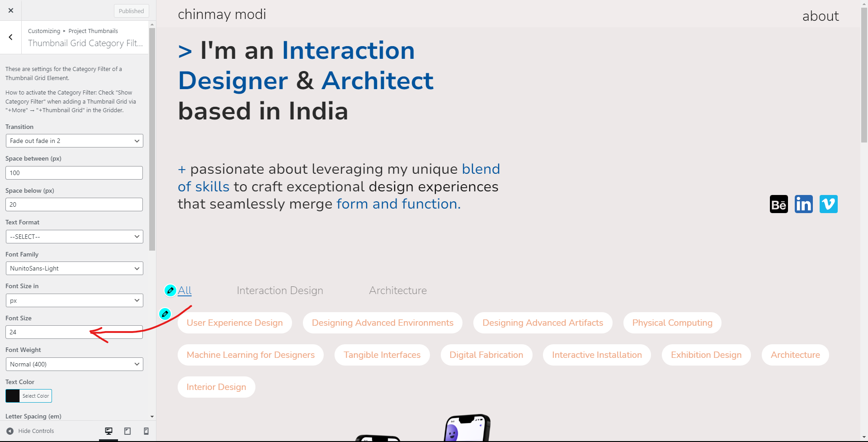Switch to mobile preview device
This screenshot has width=868, height=442.
pos(146,431)
